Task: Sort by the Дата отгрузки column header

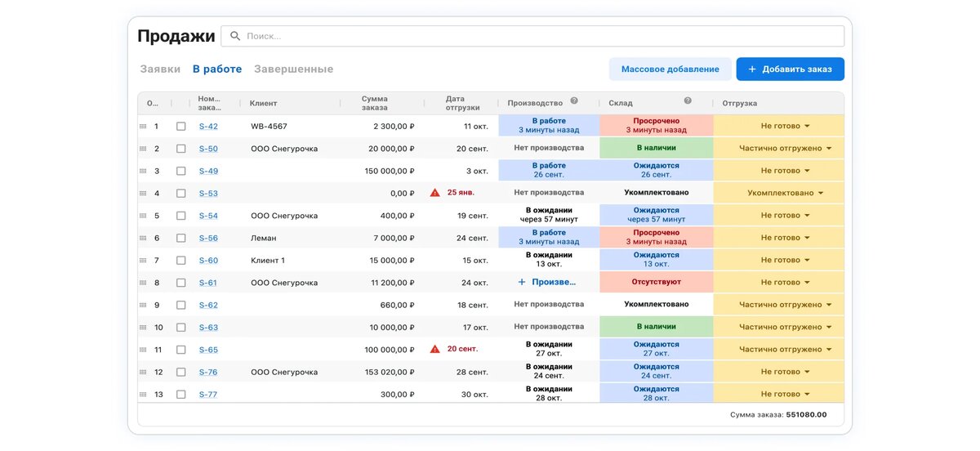Action: tap(462, 103)
